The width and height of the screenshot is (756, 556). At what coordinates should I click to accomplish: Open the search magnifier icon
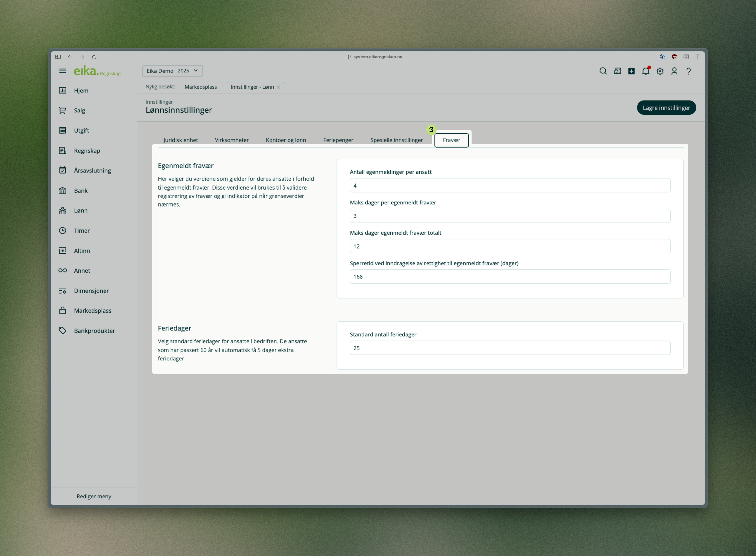tap(603, 71)
